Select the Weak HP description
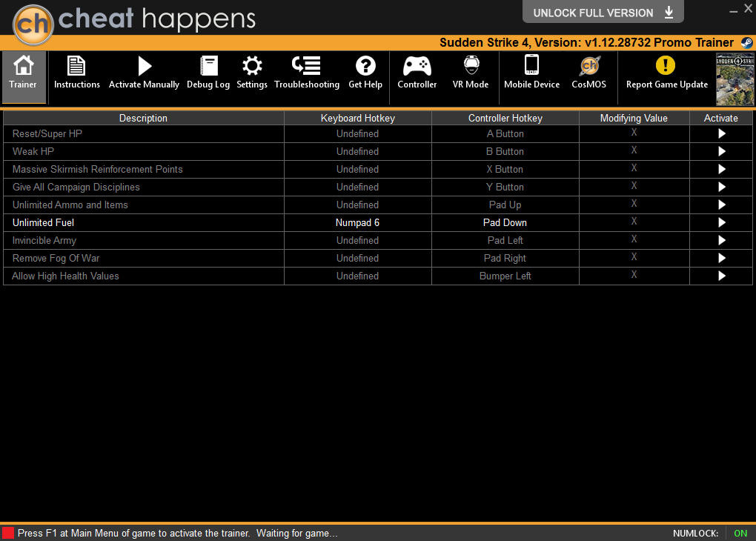 pos(33,151)
